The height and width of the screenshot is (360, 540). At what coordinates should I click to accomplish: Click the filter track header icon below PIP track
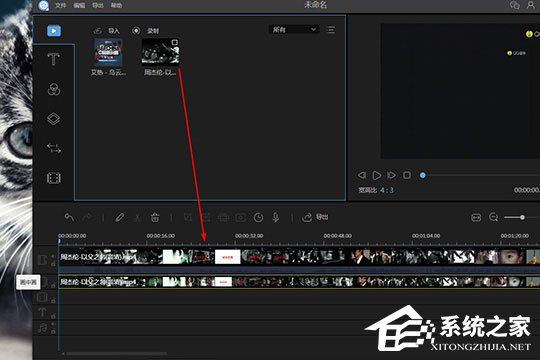(x=42, y=297)
